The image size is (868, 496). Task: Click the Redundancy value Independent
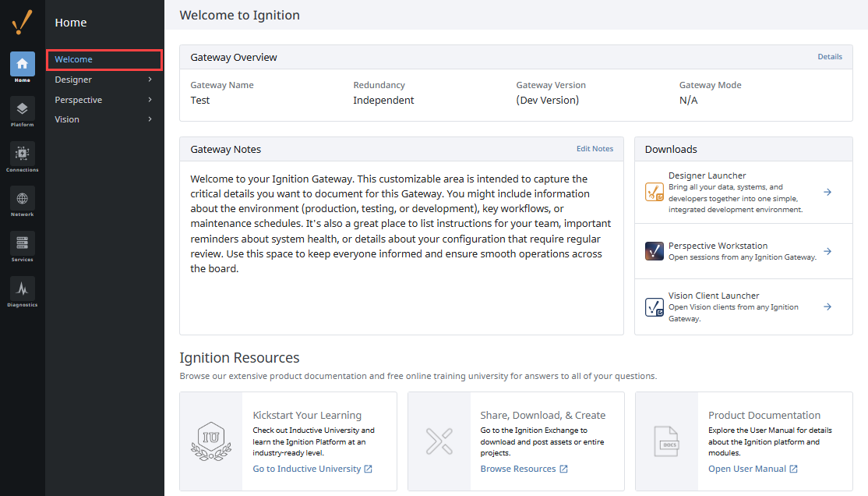coord(383,101)
